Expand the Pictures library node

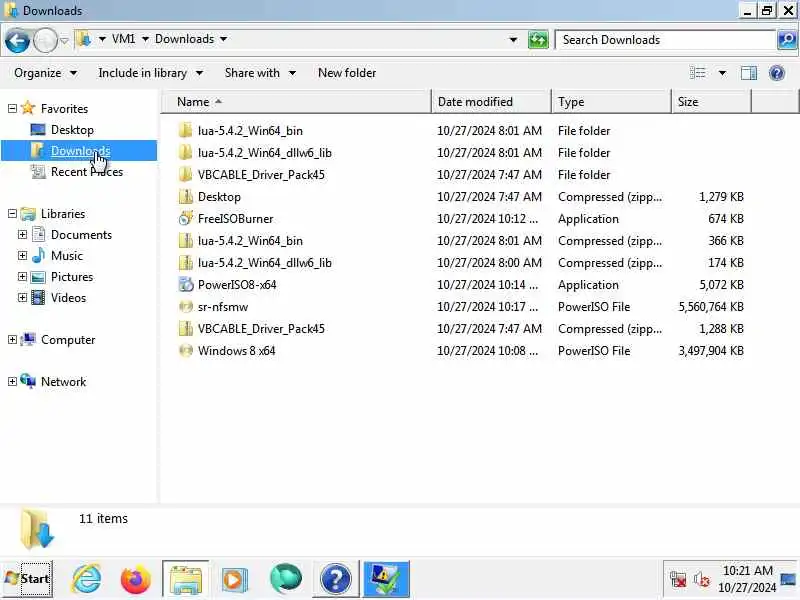click(22, 277)
